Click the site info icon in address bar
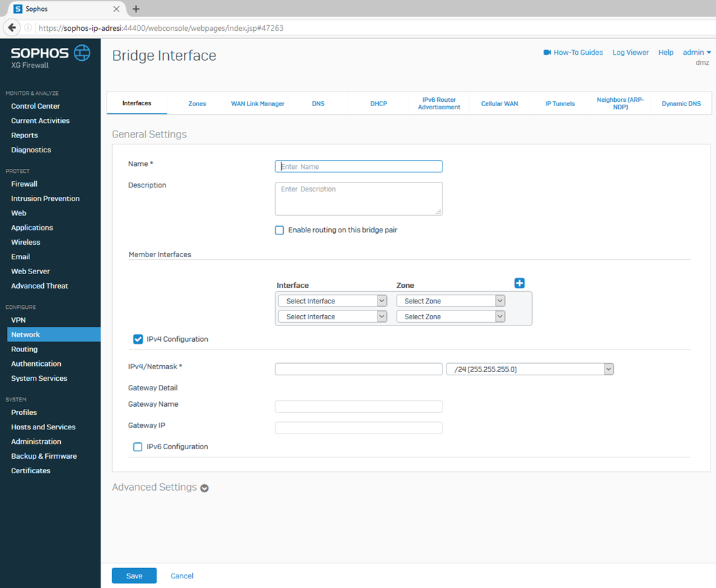 (28, 28)
